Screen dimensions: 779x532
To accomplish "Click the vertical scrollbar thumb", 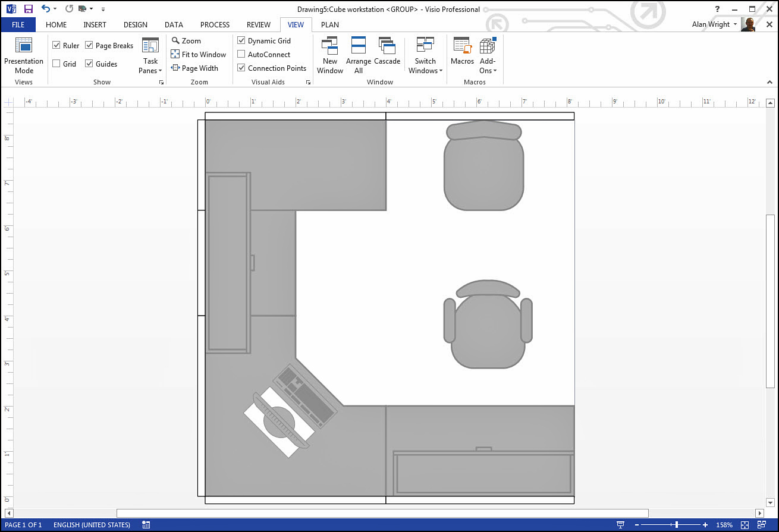I will click(771, 301).
